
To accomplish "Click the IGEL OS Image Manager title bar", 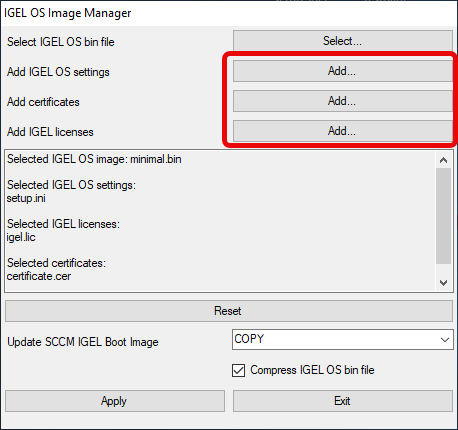I will click(x=229, y=13).
